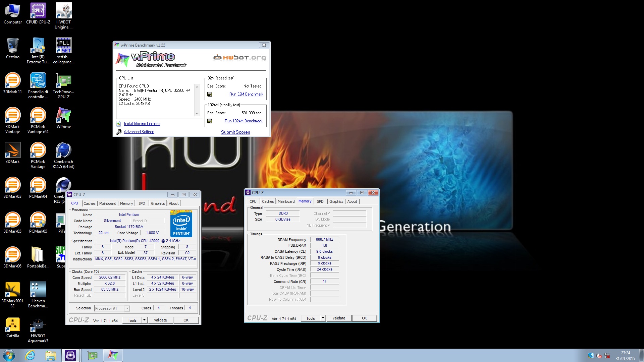Open the Computer desktop icon

click(13, 13)
